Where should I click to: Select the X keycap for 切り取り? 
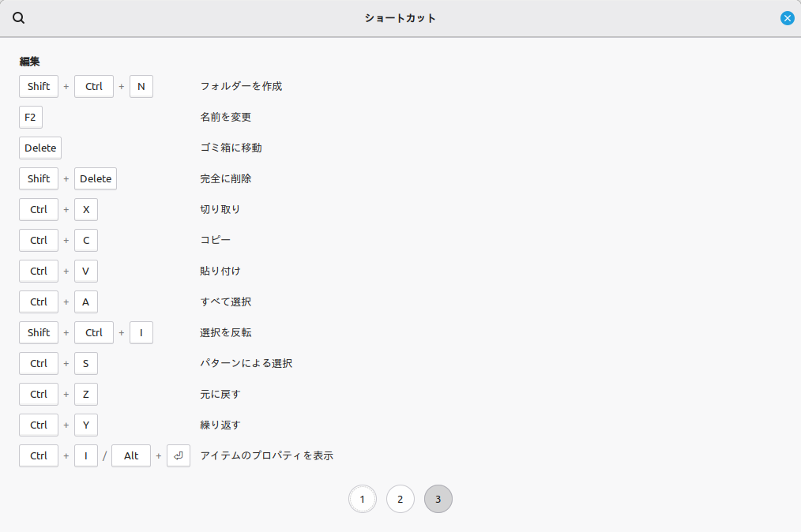[86, 209]
